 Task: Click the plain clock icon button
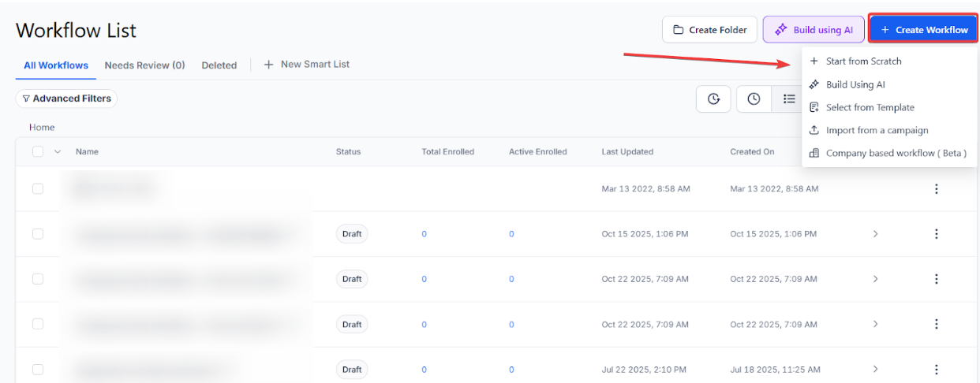pyautogui.click(x=754, y=99)
